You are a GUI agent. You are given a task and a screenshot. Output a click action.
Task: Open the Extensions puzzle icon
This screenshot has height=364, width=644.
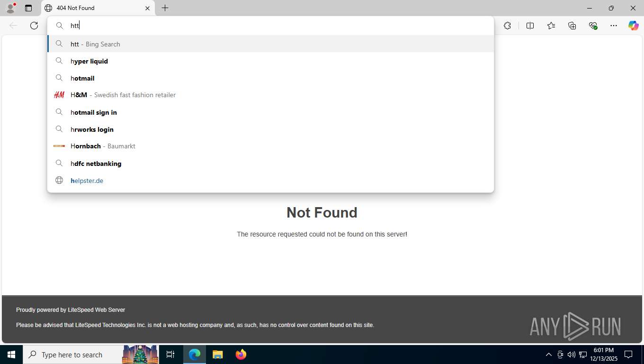pos(507,26)
